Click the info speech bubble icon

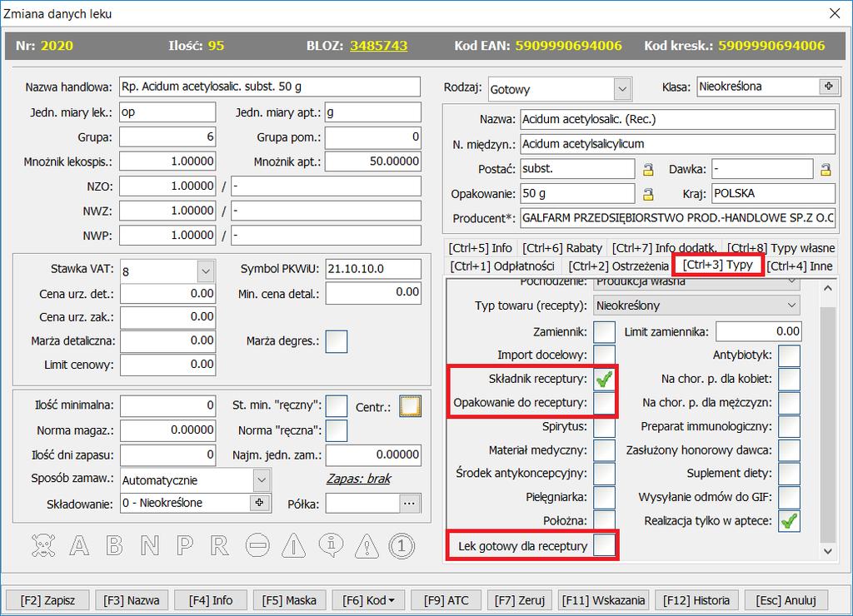pos(331,545)
